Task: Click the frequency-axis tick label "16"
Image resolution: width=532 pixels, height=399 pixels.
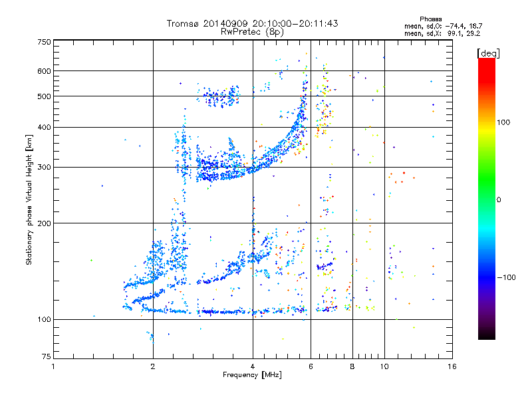Action: click(x=452, y=366)
